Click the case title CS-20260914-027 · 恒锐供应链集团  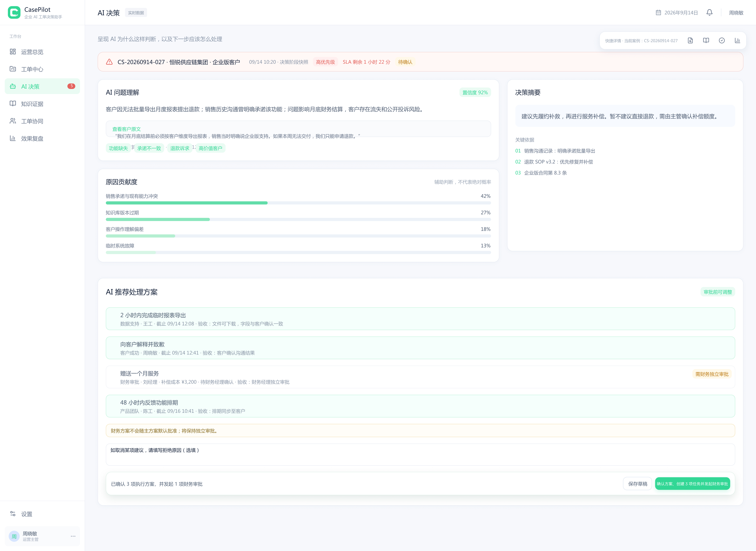coord(178,62)
